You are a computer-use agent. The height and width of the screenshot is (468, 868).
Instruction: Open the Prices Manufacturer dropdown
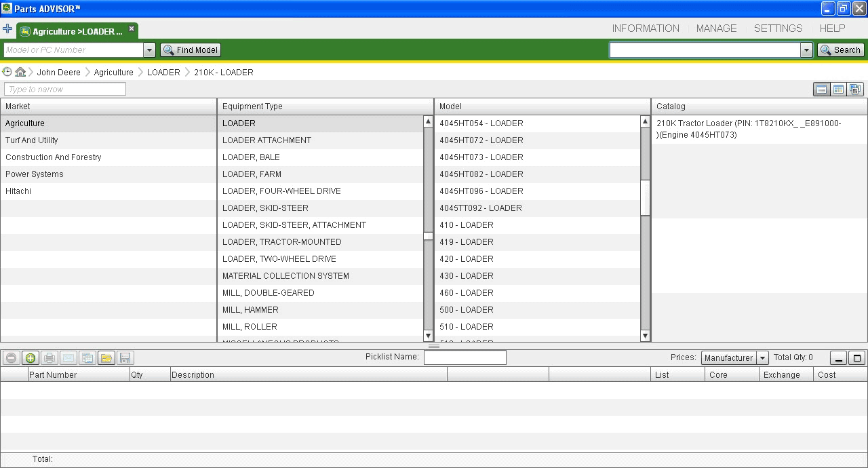pos(762,358)
